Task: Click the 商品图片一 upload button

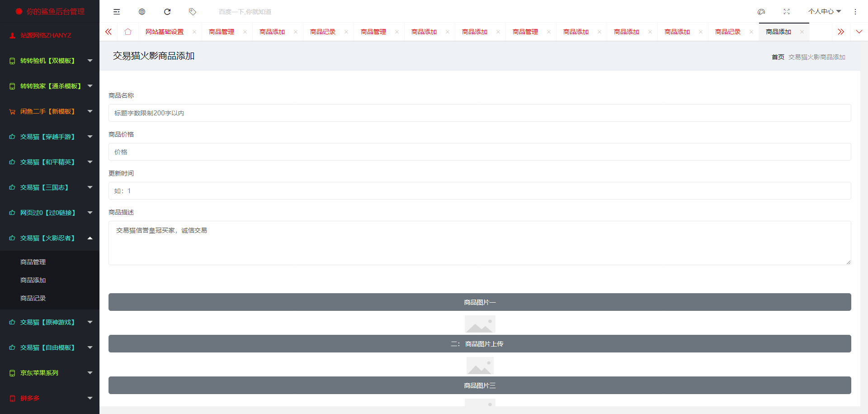Action: point(480,302)
